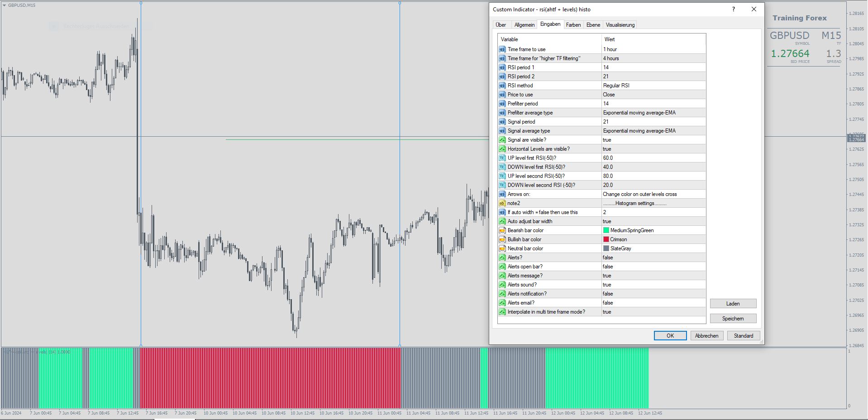Click the 20.0 value for DOWN level second
Image resolution: width=868 pixels, height=420 pixels.
pyautogui.click(x=608, y=185)
